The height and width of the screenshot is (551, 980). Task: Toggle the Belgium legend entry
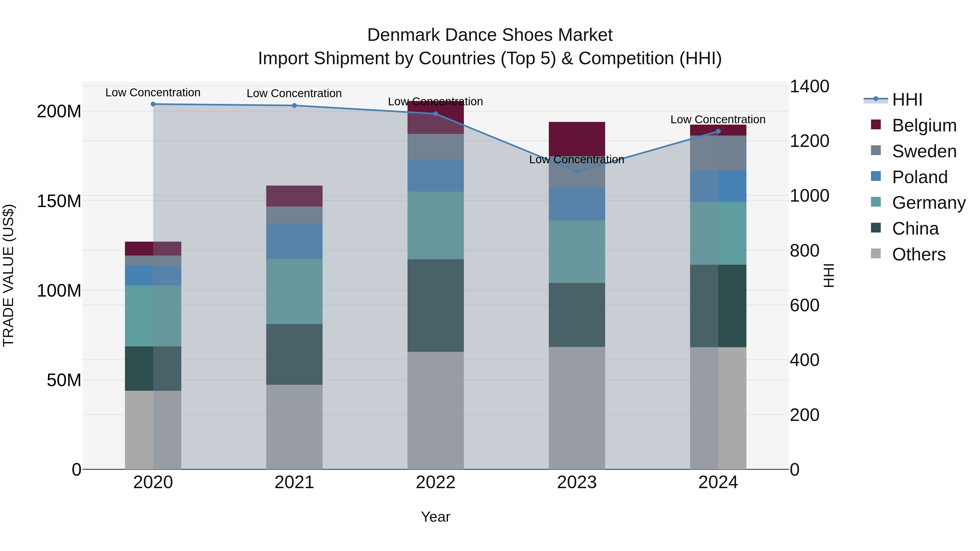pos(913,125)
